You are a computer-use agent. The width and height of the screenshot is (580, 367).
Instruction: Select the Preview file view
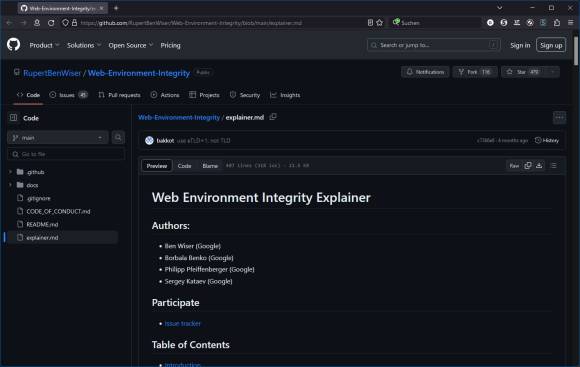pyautogui.click(x=157, y=166)
